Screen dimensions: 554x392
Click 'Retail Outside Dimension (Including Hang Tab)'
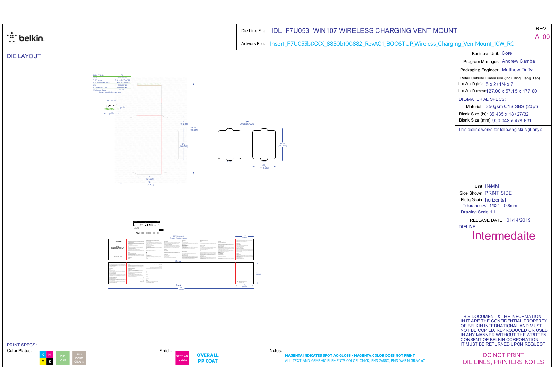coord(500,78)
